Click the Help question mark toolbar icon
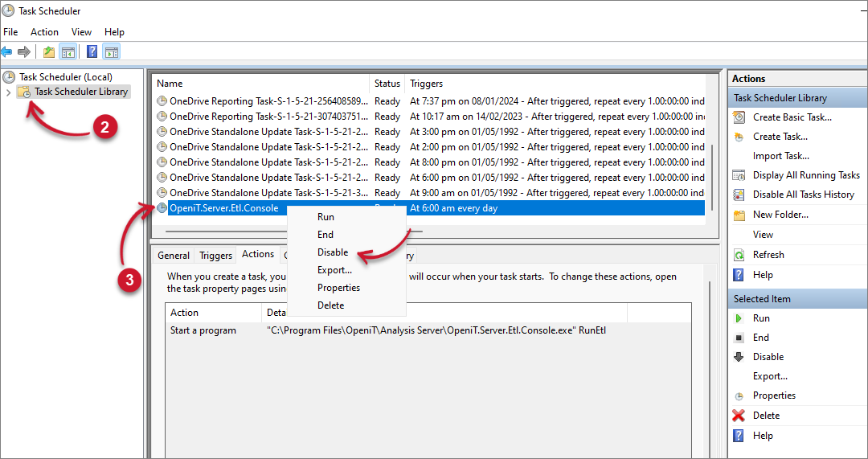Viewport: 868px width, 459px height. pos(92,52)
